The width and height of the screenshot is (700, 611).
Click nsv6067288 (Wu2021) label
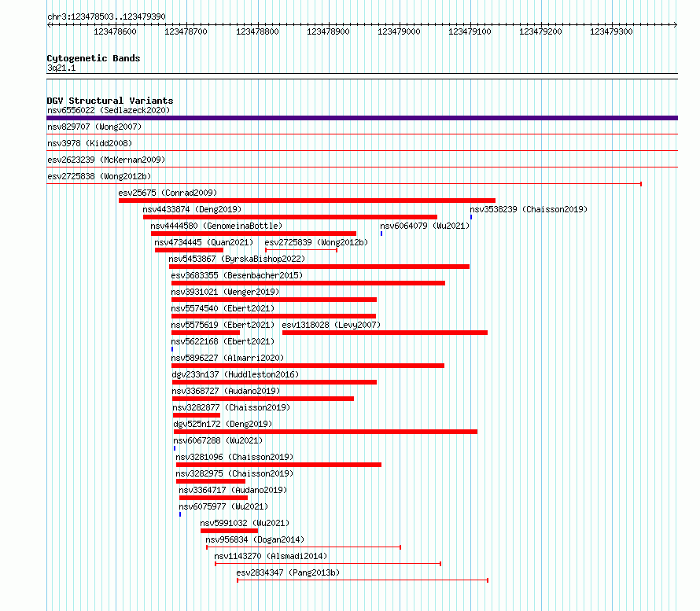(x=219, y=440)
